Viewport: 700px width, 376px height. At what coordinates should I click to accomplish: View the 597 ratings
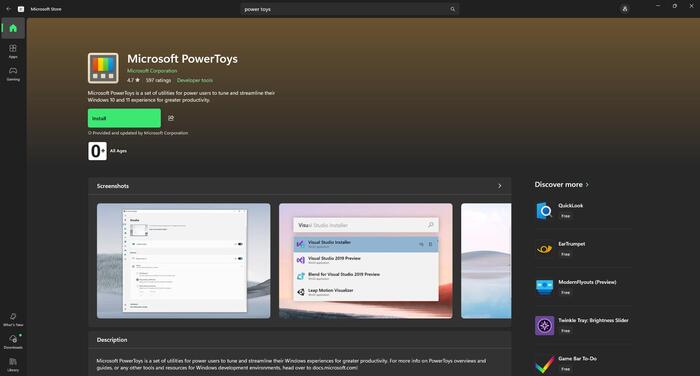pyautogui.click(x=158, y=80)
